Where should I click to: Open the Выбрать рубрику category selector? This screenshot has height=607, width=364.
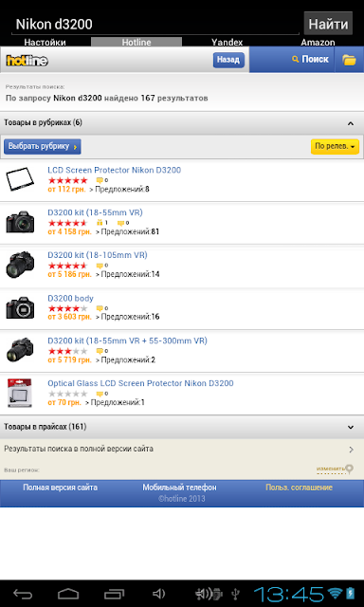pyautogui.click(x=42, y=146)
